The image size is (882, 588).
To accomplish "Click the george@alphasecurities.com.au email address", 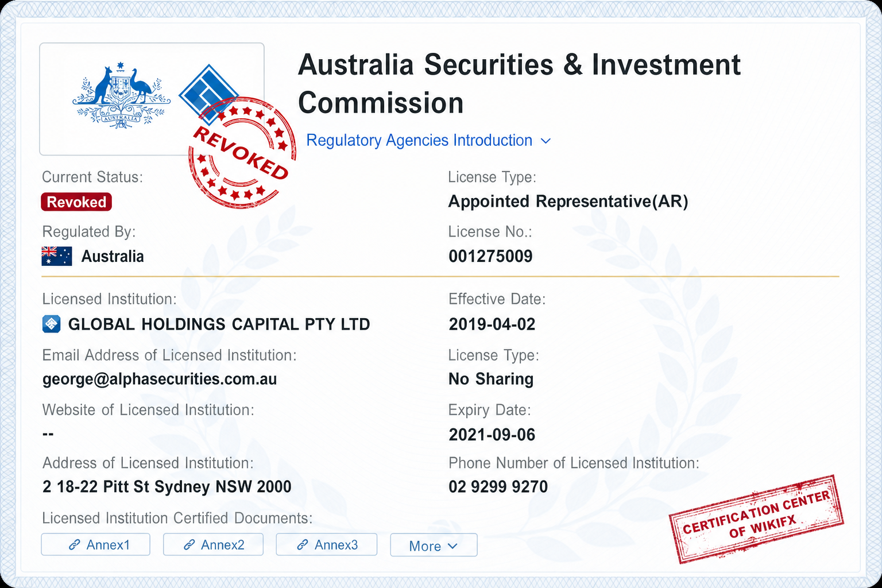I will 160,380.
